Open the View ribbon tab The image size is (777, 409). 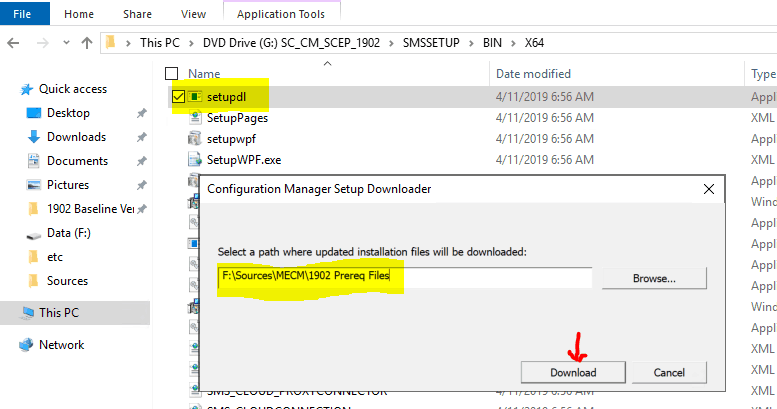coord(193,14)
